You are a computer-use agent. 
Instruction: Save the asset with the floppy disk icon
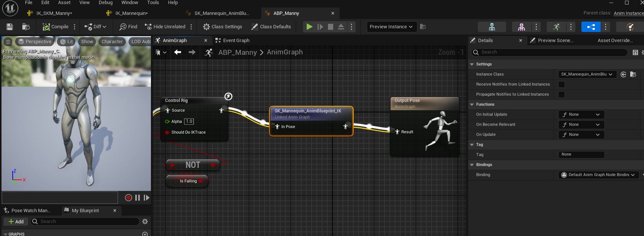(10, 27)
